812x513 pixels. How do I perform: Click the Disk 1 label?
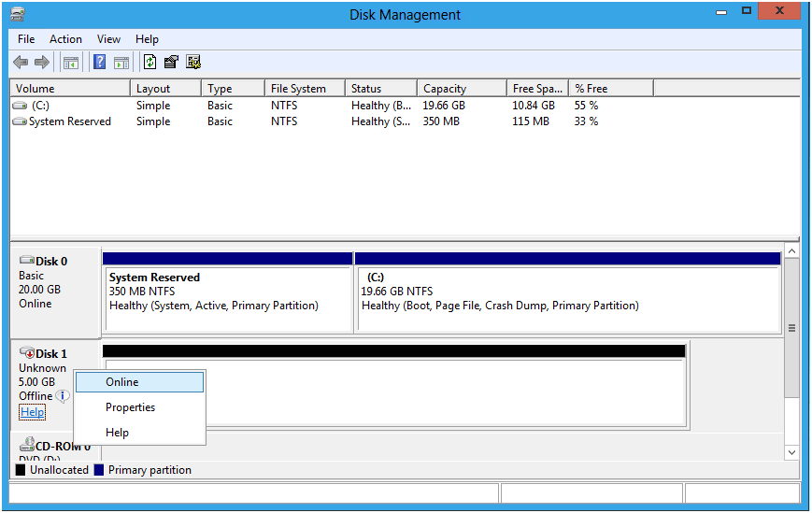(x=51, y=354)
